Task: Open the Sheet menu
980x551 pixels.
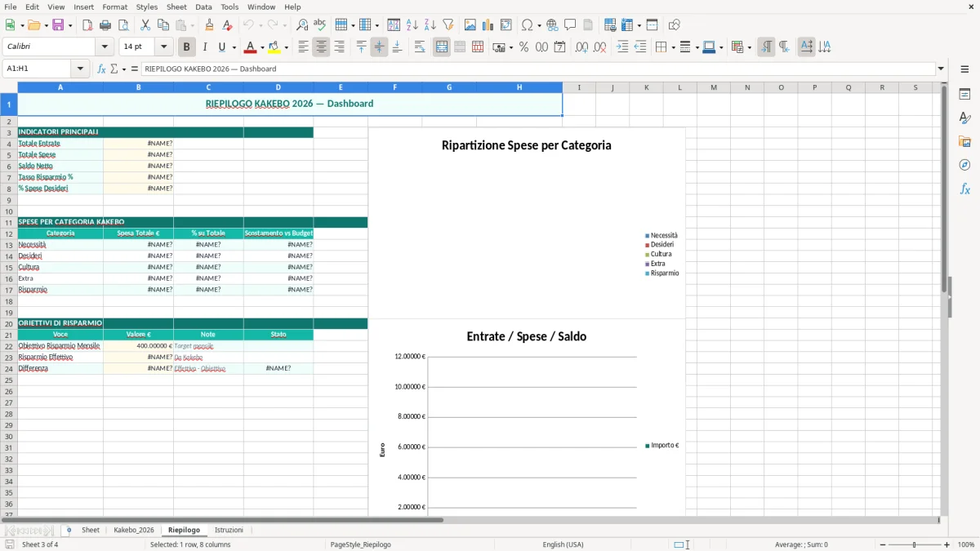Action: 176,7
